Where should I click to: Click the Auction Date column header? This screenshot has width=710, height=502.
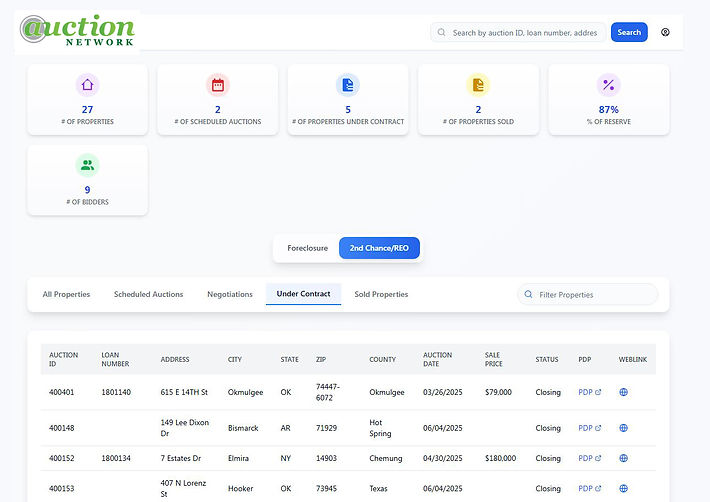437,359
